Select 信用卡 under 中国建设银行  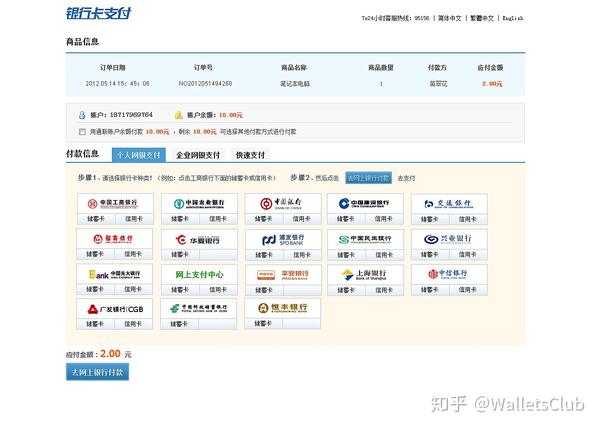[x=384, y=219]
